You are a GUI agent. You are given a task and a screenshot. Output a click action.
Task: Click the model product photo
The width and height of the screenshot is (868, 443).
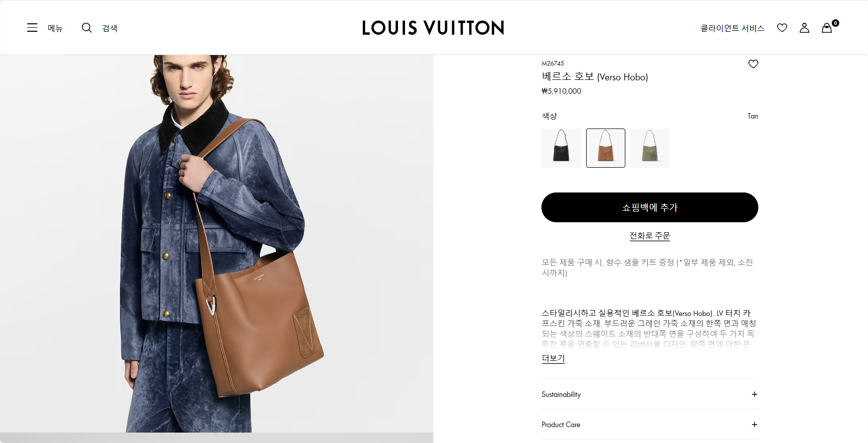point(216,244)
